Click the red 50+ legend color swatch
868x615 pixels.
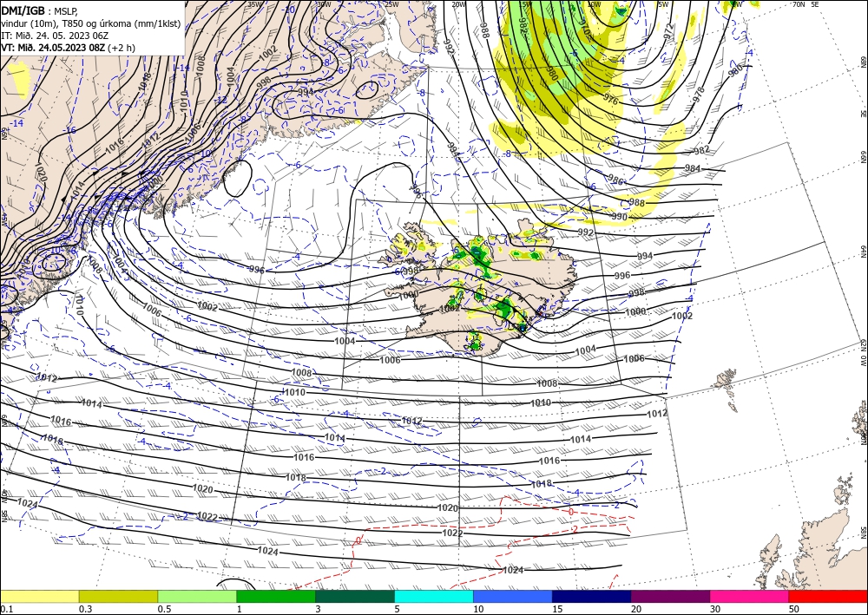828,596
